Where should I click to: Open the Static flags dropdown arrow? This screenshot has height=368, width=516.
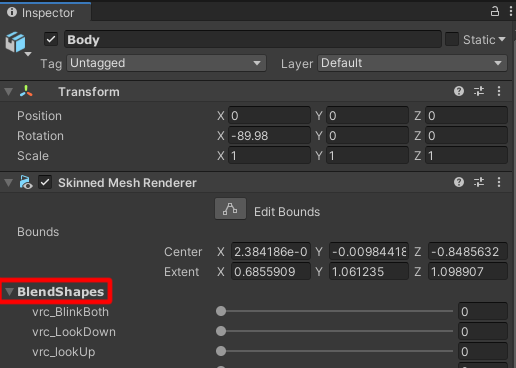pos(502,39)
